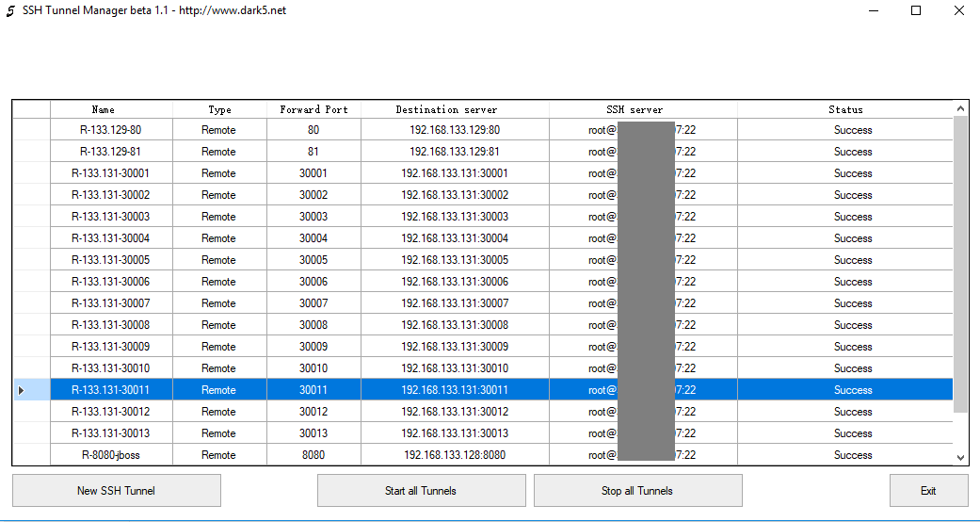Click destination 192.168.133.131:30005
Image resolution: width=980 pixels, height=522 pixels.
click(x=455, y=260)
